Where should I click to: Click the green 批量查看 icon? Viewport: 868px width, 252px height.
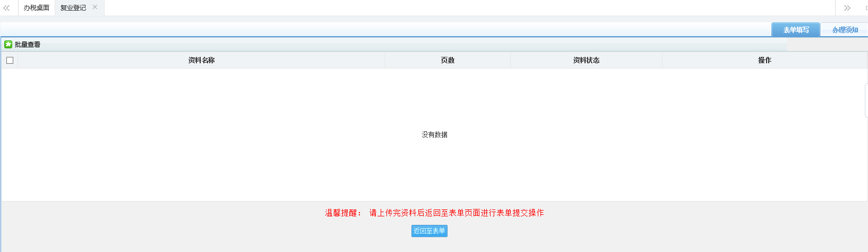[8, 45]
